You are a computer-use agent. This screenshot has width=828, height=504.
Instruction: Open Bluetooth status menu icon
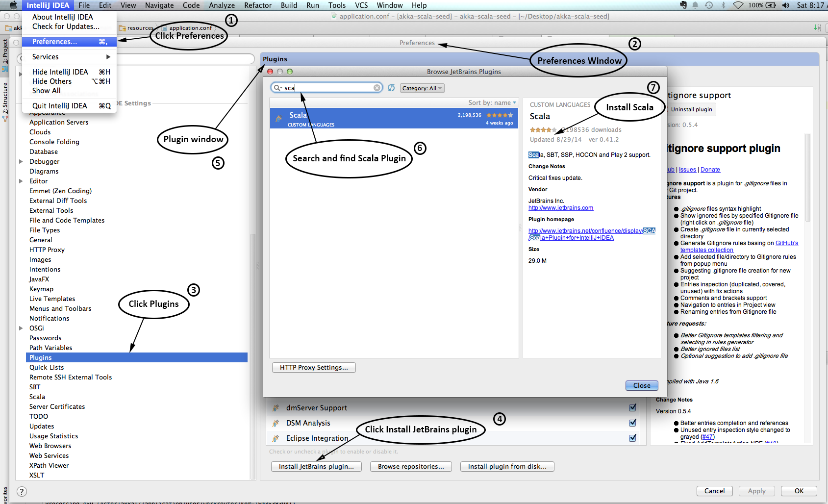coord(723,5)
